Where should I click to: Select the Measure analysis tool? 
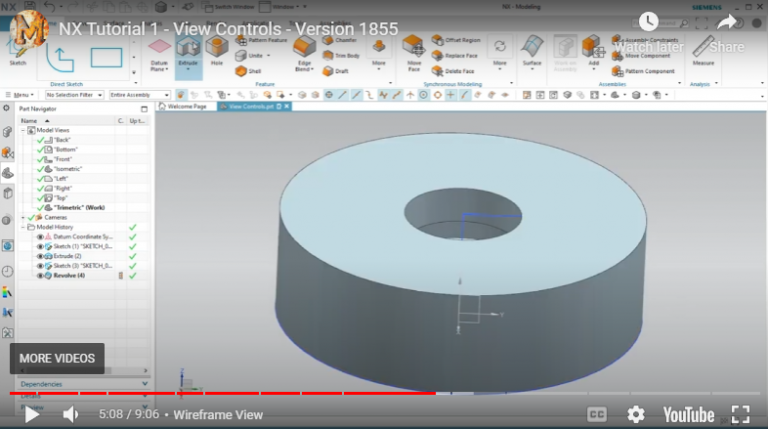[x=703, y=51]
